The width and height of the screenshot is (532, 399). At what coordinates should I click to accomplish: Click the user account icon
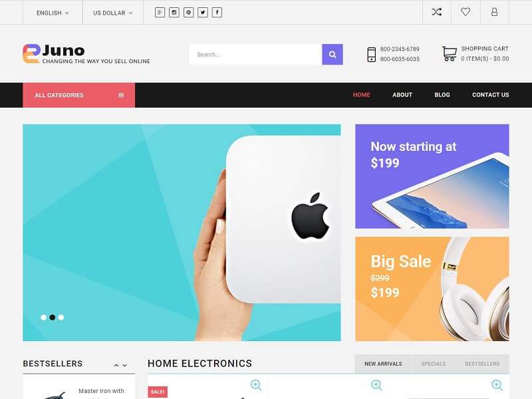[x=494, y=12]
